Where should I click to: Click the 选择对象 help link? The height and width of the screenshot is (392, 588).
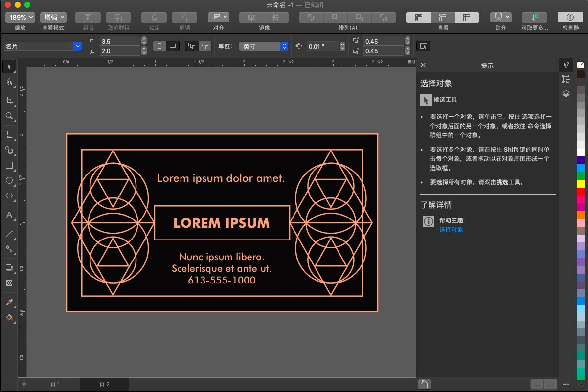tap(451, 229)
